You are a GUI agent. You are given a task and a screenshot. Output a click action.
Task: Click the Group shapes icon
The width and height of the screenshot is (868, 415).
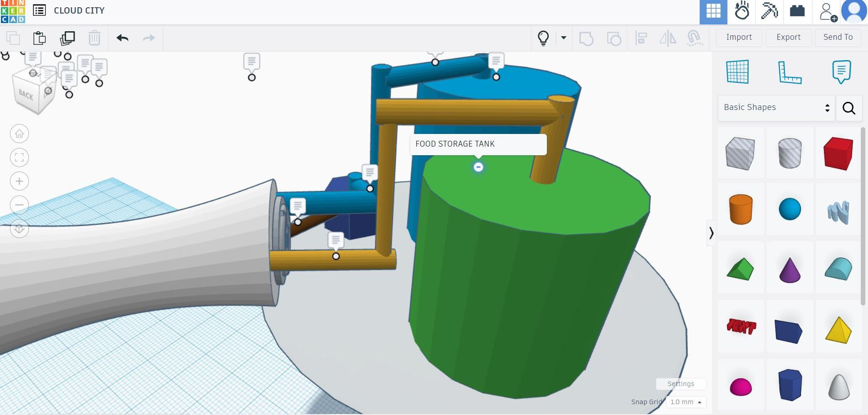click(x=586, y=38)
